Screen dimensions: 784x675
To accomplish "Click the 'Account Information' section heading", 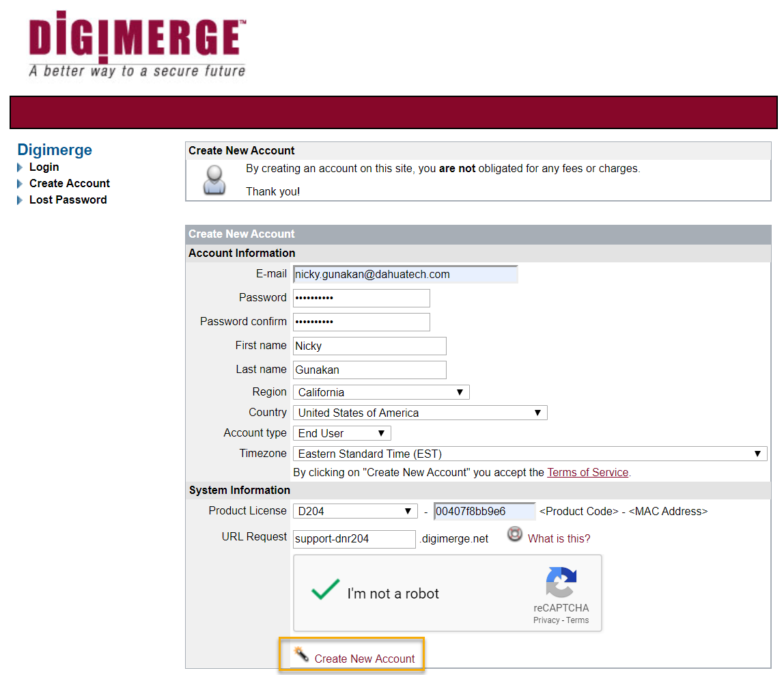I will (242, 253).
